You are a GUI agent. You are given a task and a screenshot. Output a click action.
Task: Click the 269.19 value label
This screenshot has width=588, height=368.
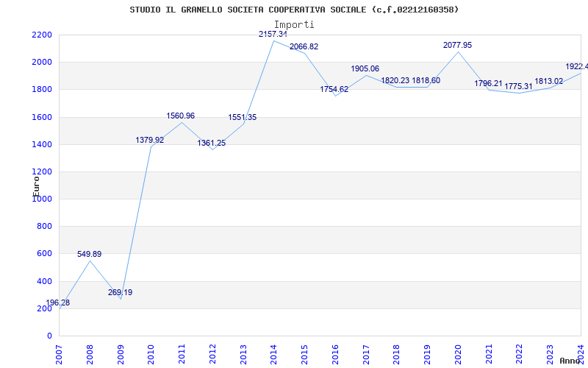coord(120,292)
